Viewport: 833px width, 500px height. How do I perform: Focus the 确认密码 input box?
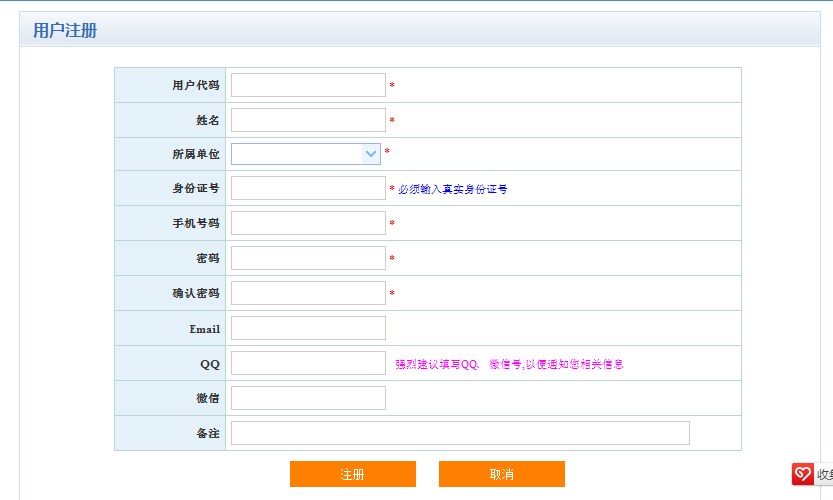[x=308, y=293]
